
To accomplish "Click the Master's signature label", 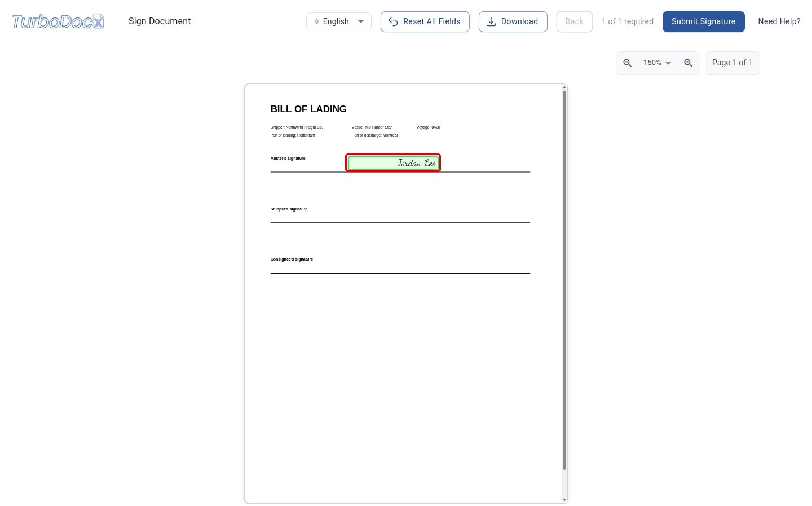I will click(288, 159).
